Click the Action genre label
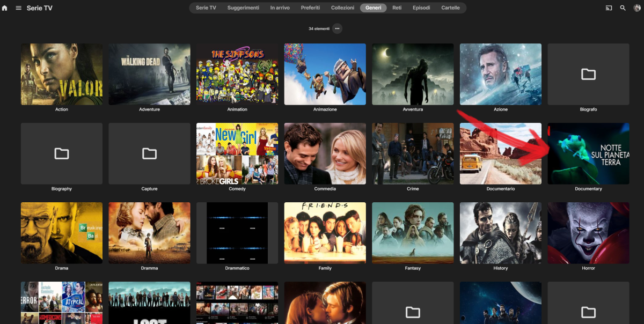The height and width of the screenshot is (324, 644). [x=62, y=109]
